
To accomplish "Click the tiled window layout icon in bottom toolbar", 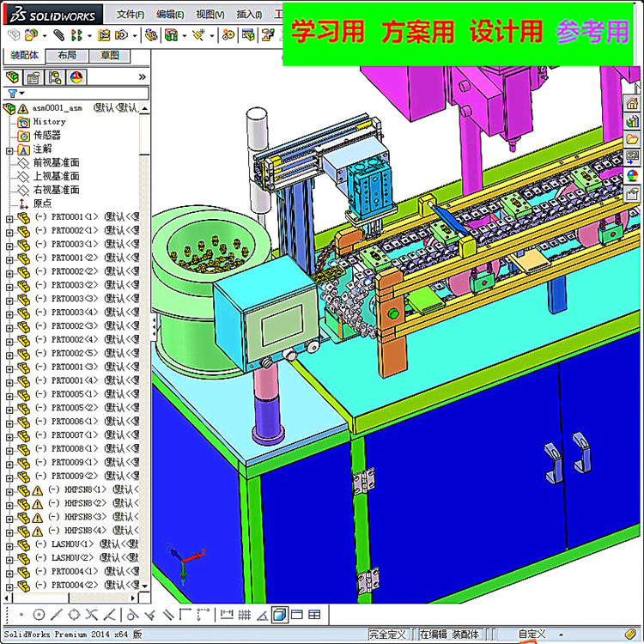I will pyautogui.click(x=314, y=615).
